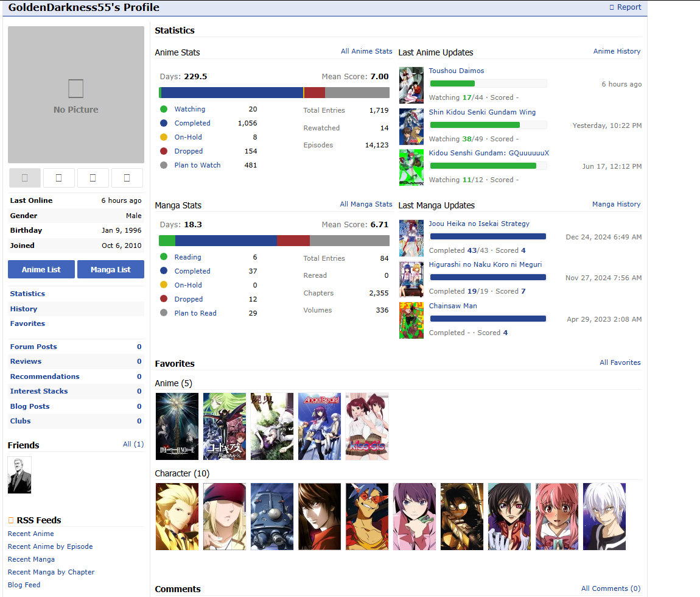Image resolution: width=700 pixels, height=597 pixels.
Task: Open the Interest Stacks link
Action: click(x=39, y=391)
